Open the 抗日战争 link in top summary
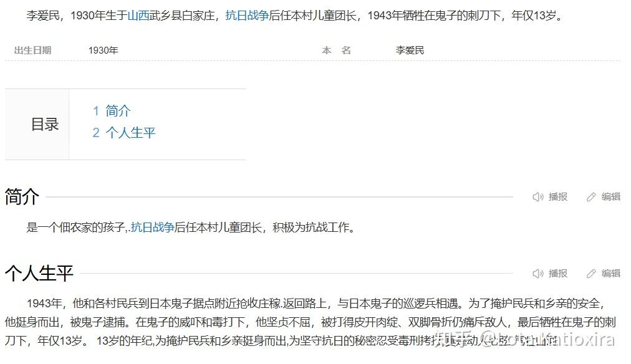 point(247,16)
